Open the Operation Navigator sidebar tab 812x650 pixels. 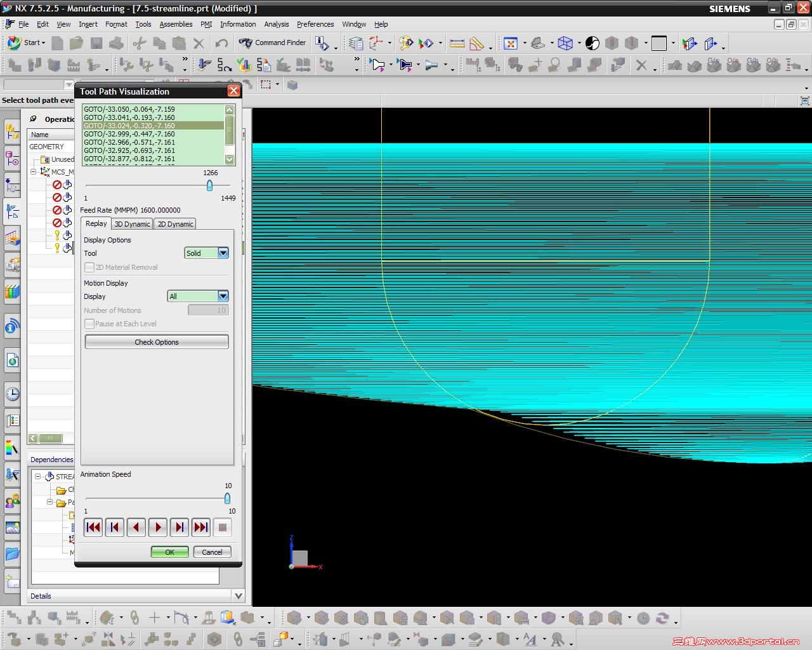point(12,211)
